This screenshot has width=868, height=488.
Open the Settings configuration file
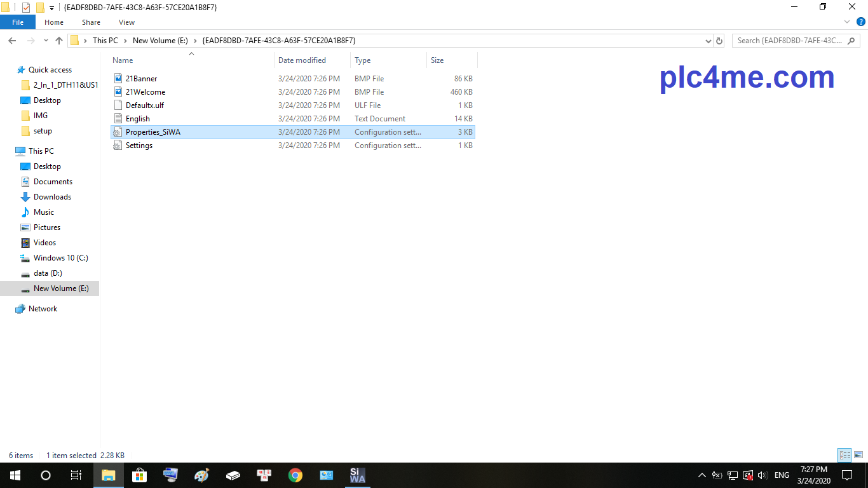(x=139, y=145)
